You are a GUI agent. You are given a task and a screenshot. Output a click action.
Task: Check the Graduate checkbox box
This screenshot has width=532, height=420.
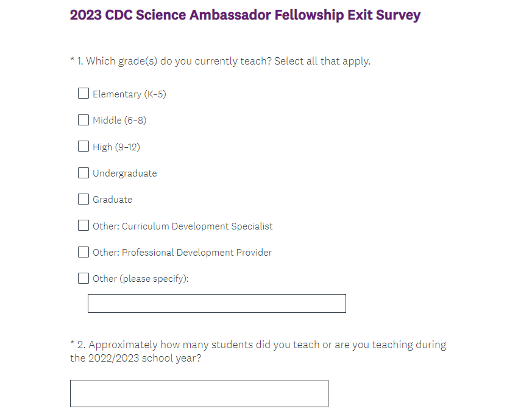click(x=83, y=199)
